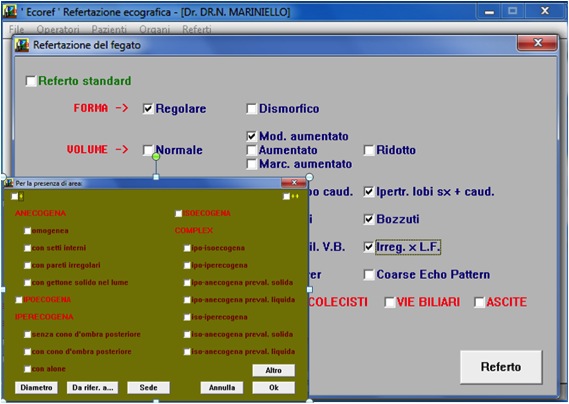This screenshot has height=404, width=569.
Task: Tick the Aumentato volume checkbox
Action: pos(251,150)
